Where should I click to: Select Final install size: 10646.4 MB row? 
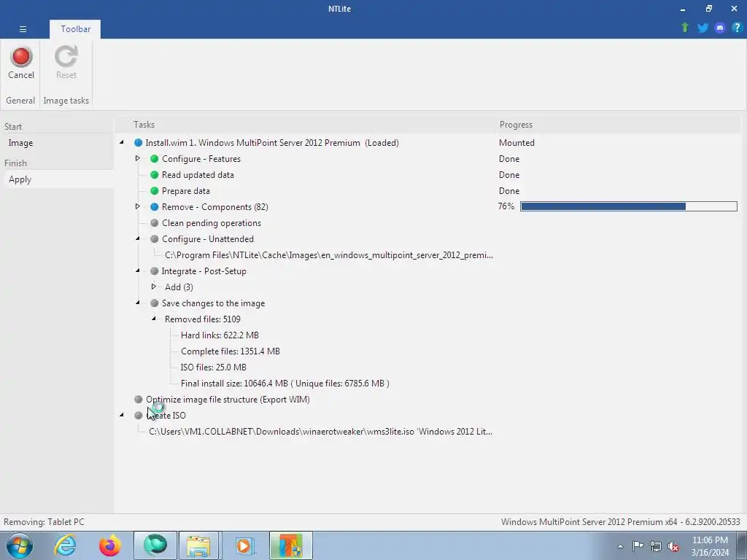point(285,384)
